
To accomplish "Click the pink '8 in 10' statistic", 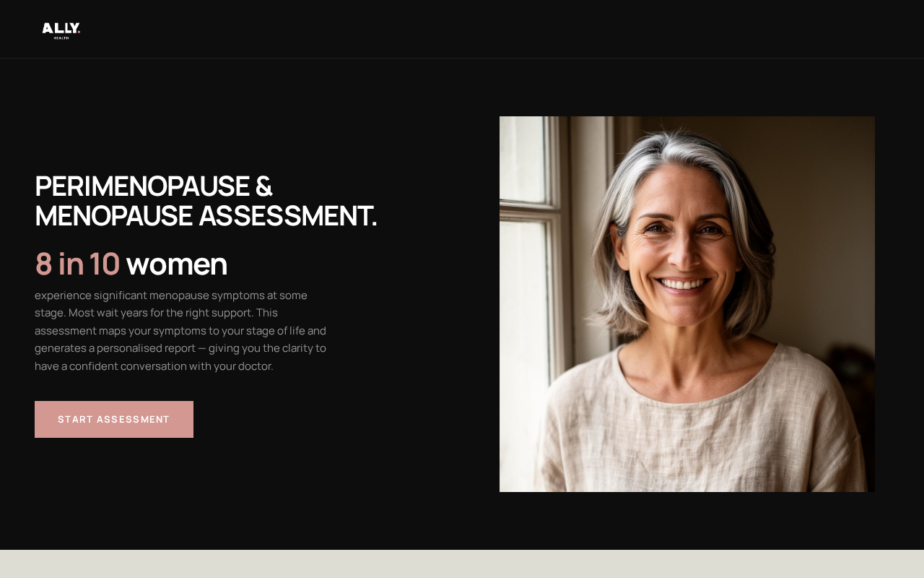I will (77, 264).
